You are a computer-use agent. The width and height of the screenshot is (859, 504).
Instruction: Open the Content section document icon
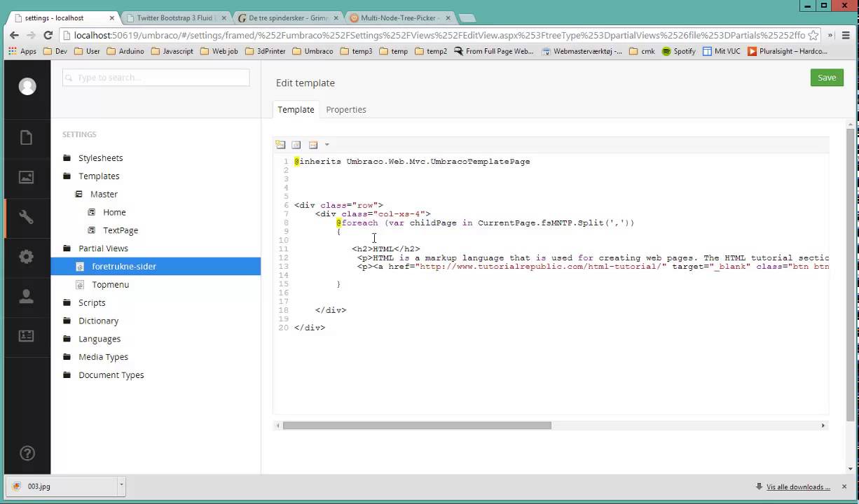(x=27, y=137)
